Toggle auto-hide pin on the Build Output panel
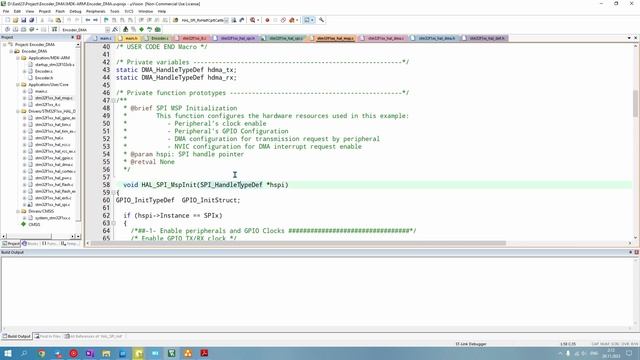The height and width of the screenshot is (360, 640). pos(630,252)
